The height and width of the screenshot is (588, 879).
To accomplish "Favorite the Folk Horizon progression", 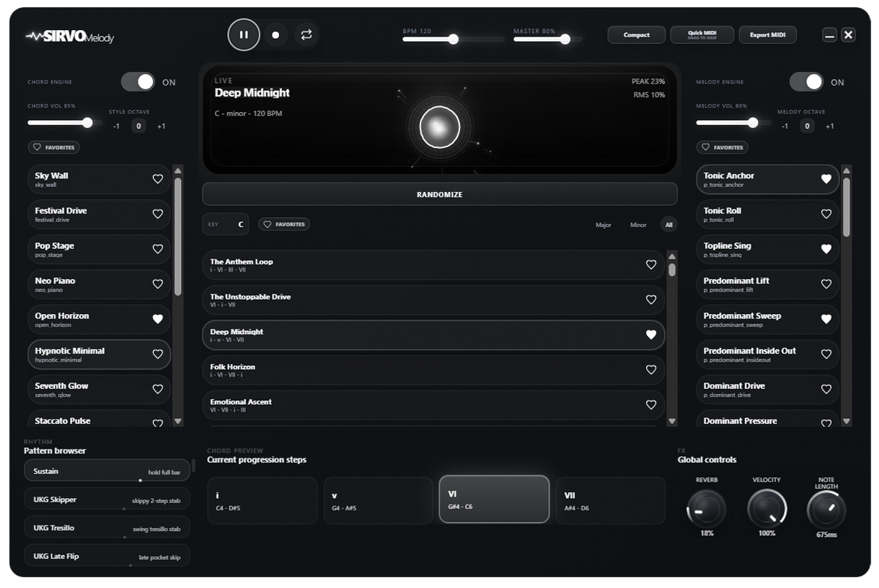I will tap(650, 370).
